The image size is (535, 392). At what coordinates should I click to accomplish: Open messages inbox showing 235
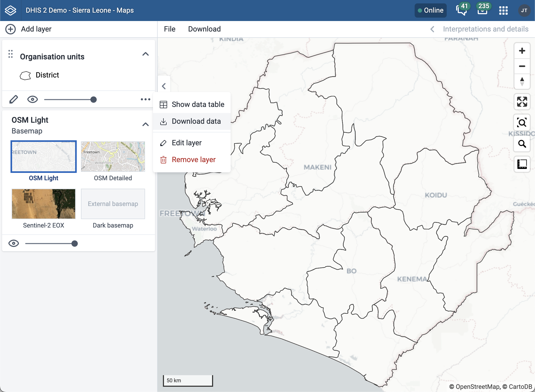pos(483,11)
